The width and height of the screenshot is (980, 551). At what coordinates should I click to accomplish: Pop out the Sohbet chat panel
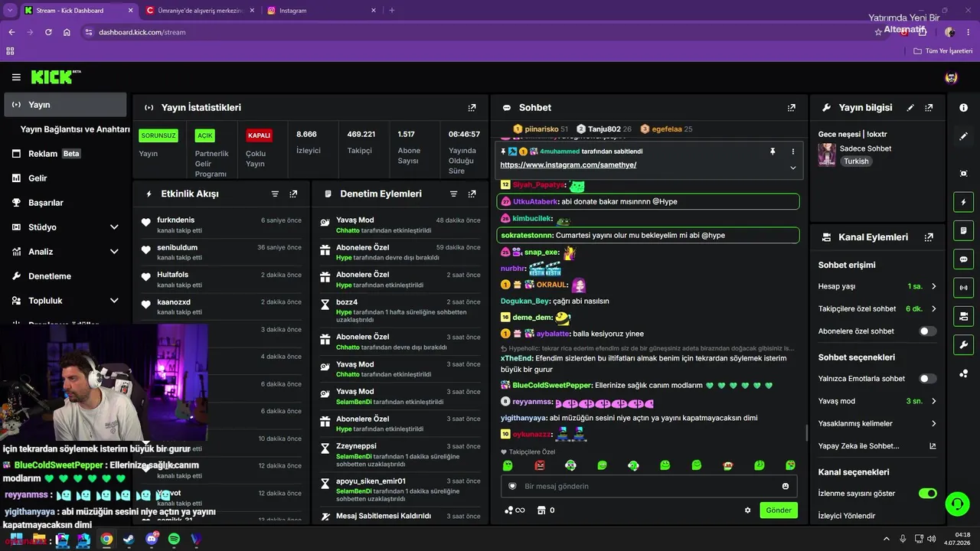coord(792,108)
